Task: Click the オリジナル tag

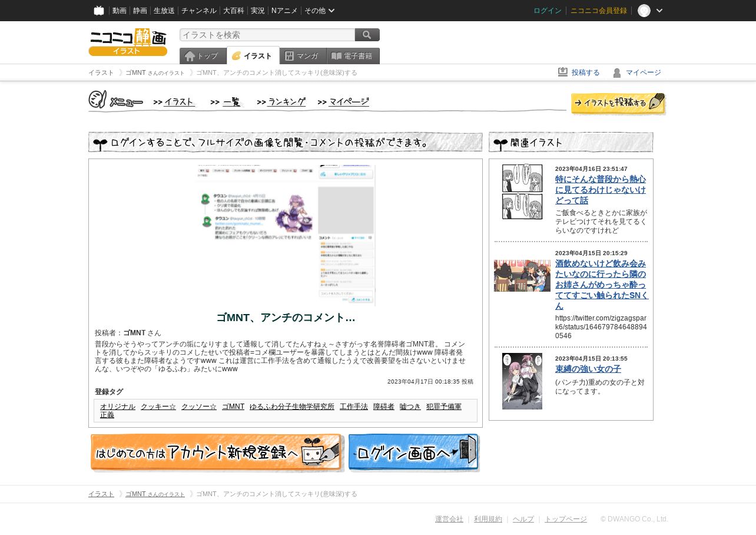Action: (118, 407)
